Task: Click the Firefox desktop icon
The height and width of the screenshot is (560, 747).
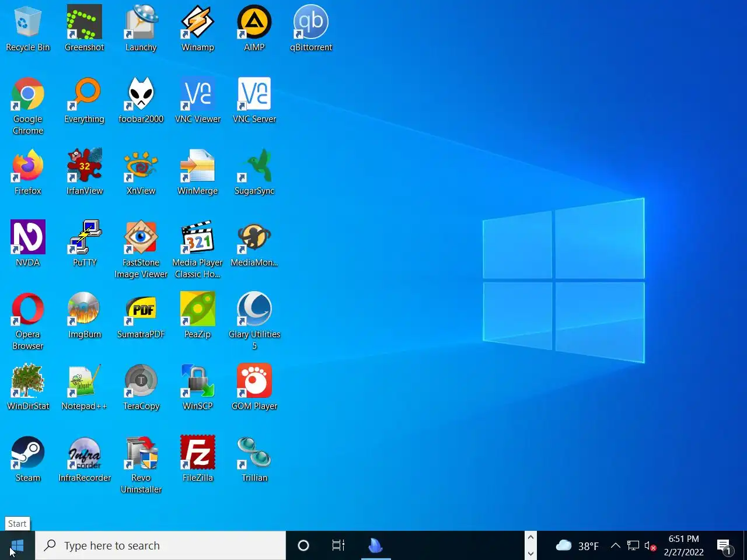Action: [x=27, y=172]
